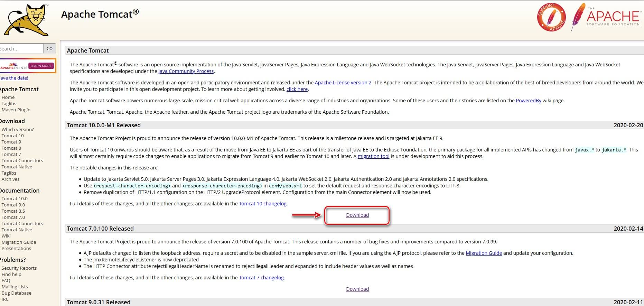Open Apache License version 2 link
The image size is (644, 306).
(343, 83)
